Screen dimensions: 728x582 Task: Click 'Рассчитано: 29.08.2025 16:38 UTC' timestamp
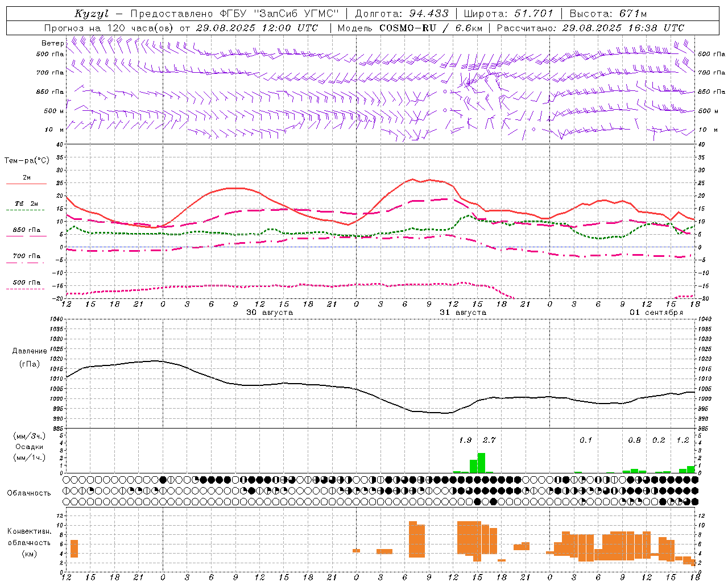pos(590,28)
